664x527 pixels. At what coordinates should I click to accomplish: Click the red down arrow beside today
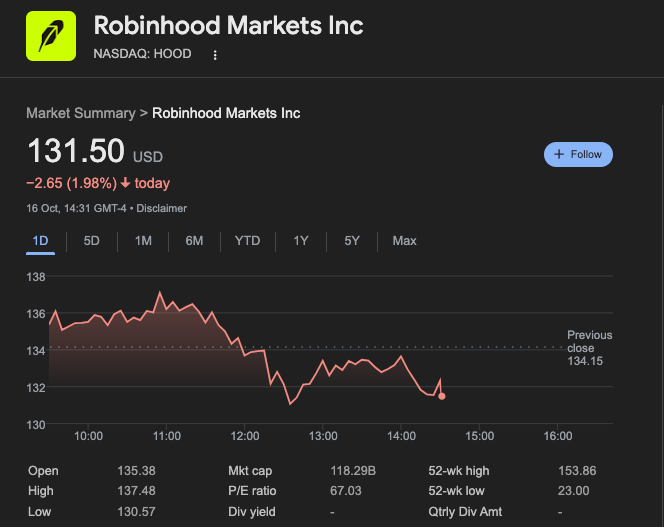125,183
